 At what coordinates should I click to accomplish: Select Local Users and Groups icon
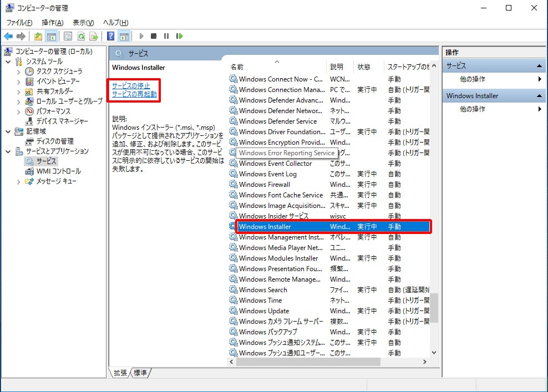29,101
